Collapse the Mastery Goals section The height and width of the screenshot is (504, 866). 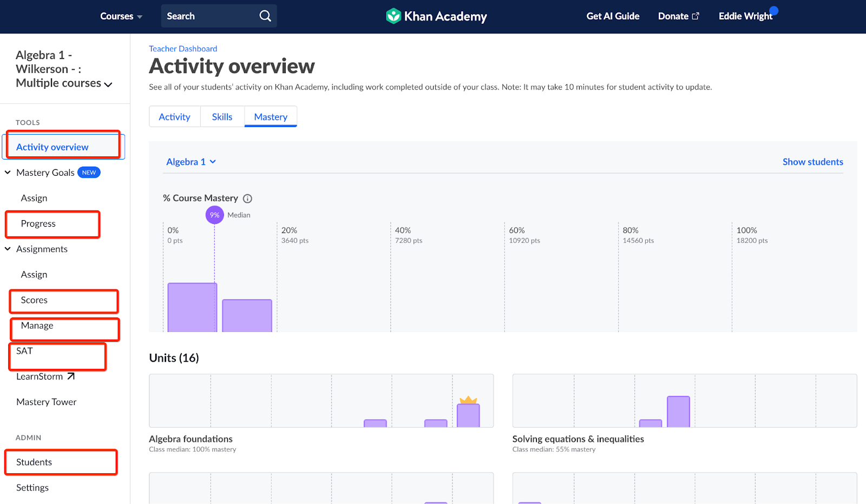8,173
